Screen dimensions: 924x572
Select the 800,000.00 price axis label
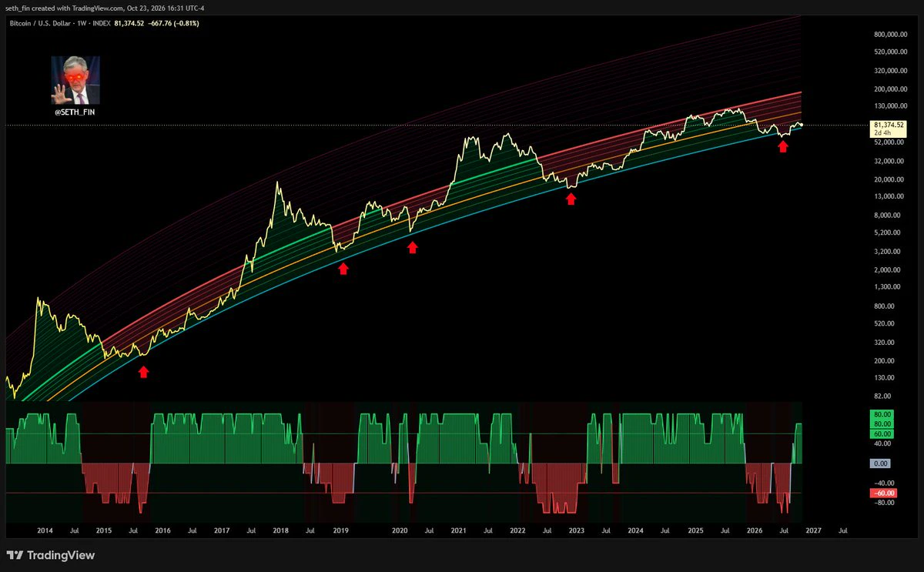pos(889,35)
